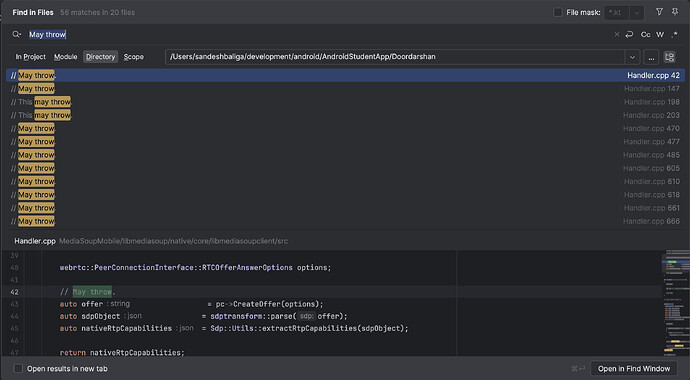Viewport: 690px width, 380px height.
Task: Select the Directory scope tab
Action: coord(100,57)
